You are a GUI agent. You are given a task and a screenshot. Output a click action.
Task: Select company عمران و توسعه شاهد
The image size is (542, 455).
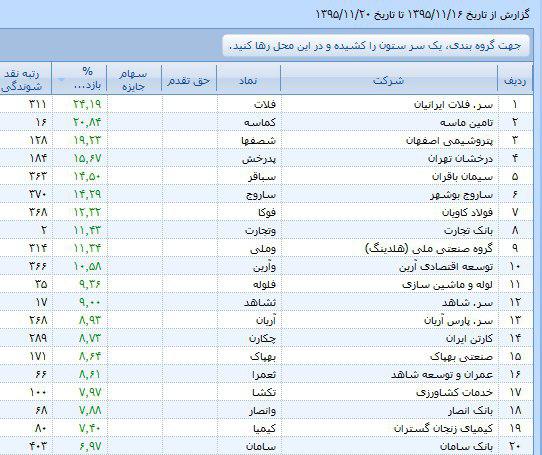[442, 374]
